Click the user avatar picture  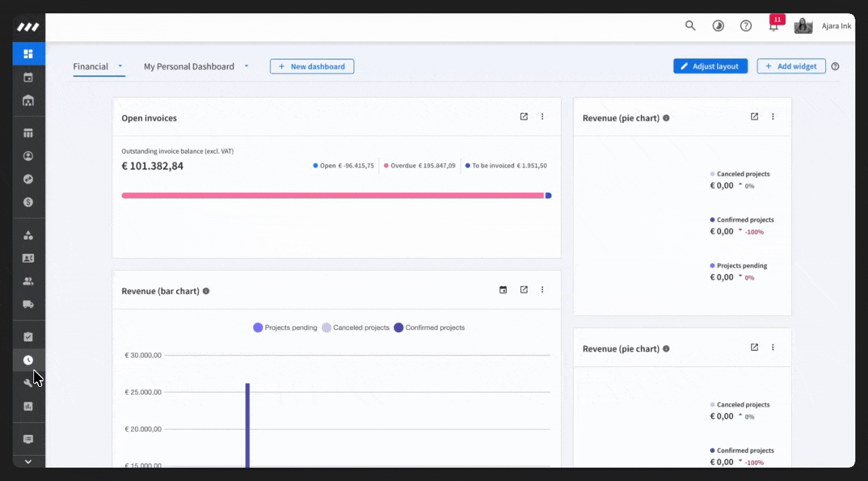point(803,25)
